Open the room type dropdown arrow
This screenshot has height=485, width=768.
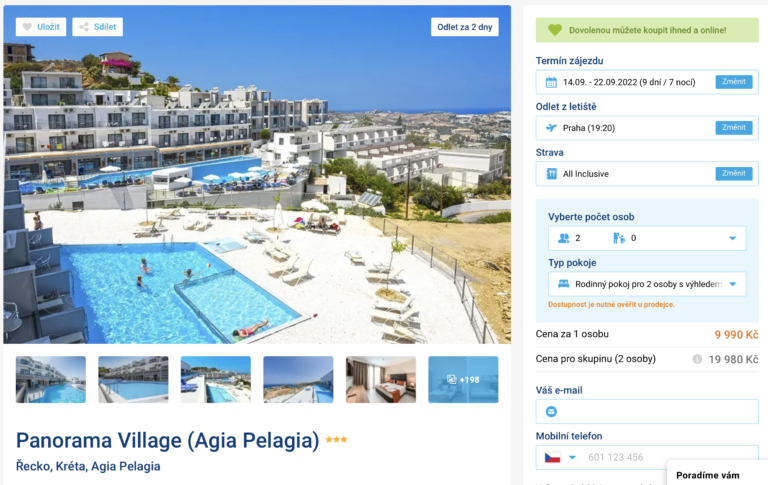coord(733,284)
